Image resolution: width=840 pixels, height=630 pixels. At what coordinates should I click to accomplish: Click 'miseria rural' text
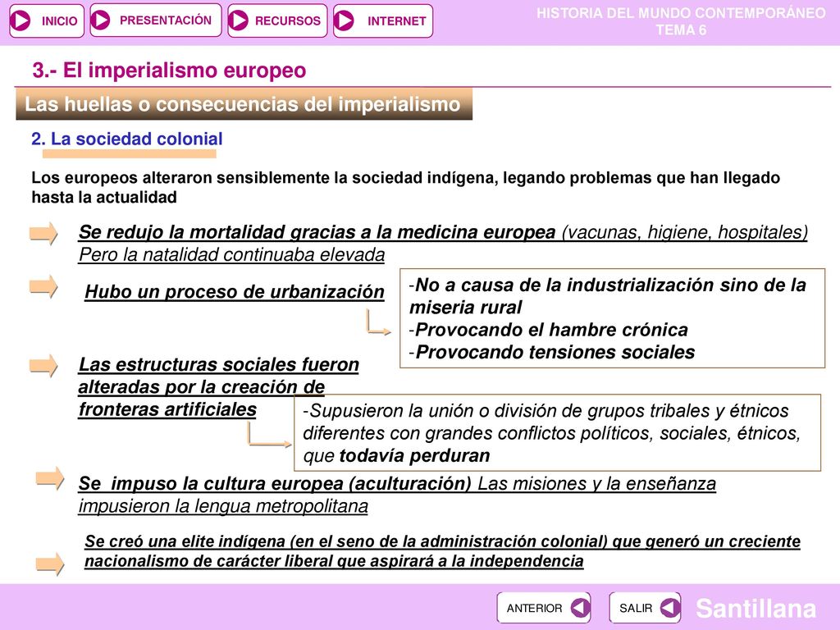pyautogui.click(x=466, y=308)
